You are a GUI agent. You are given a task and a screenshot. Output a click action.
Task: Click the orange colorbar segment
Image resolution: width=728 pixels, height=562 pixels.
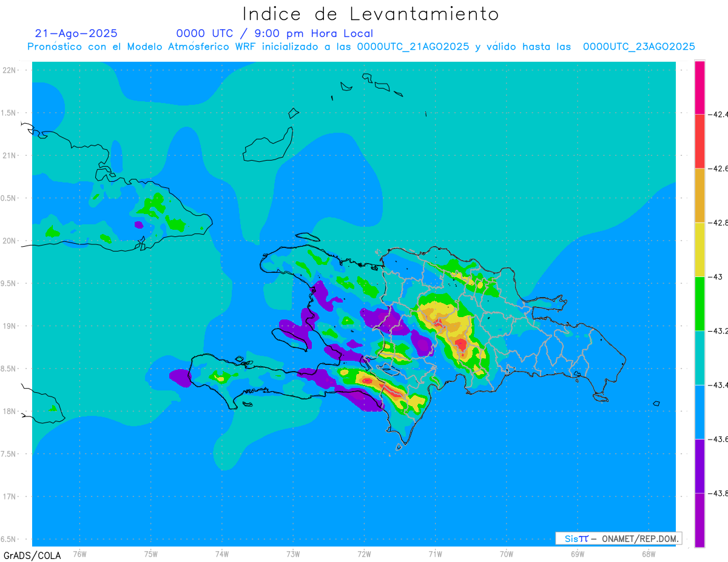(699, 195)
